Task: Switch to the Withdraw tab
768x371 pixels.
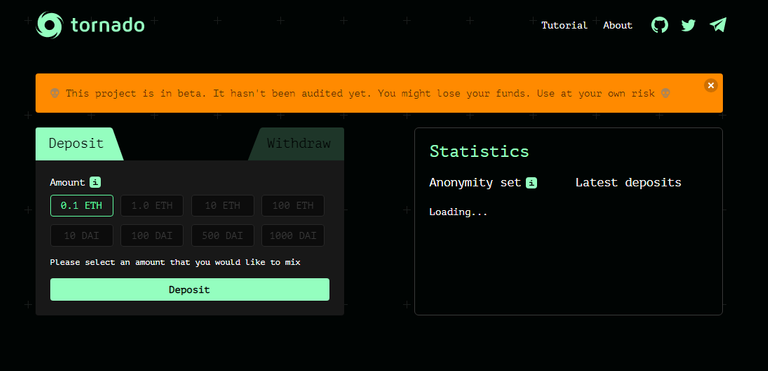Action: click(x=298, y=144)
